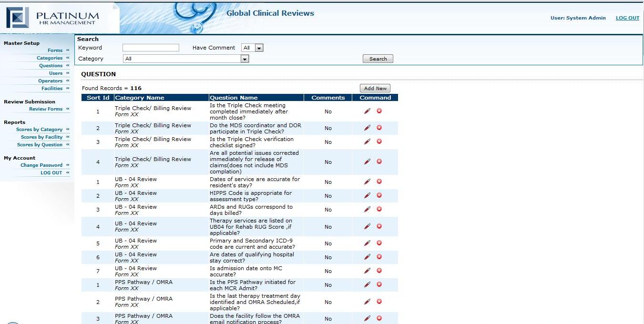Edit the Dates of service accurate question
Screen dimensions: 644x324
click(367, 182)
